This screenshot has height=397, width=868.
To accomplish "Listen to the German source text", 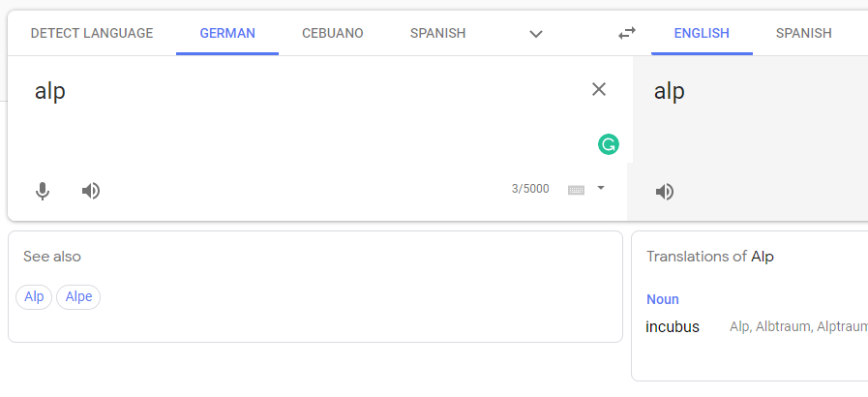I will tap(91, 191).
